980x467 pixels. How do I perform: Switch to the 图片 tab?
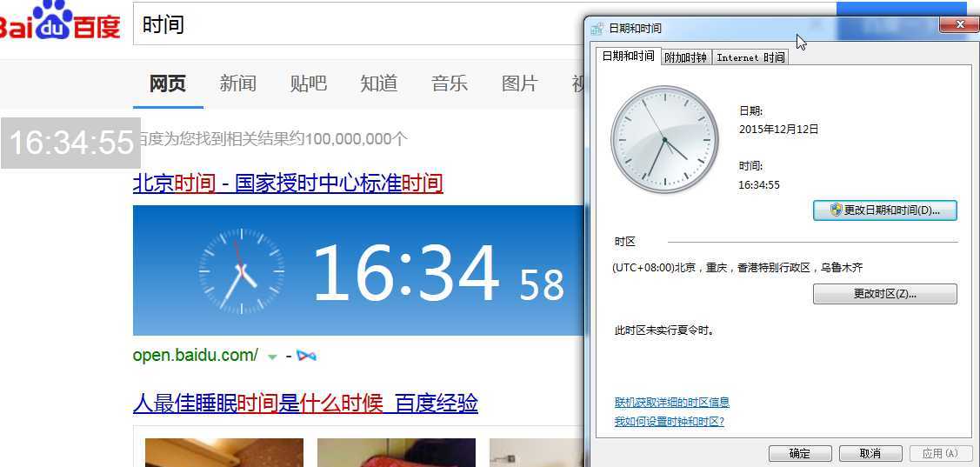(x=520, y=83)
